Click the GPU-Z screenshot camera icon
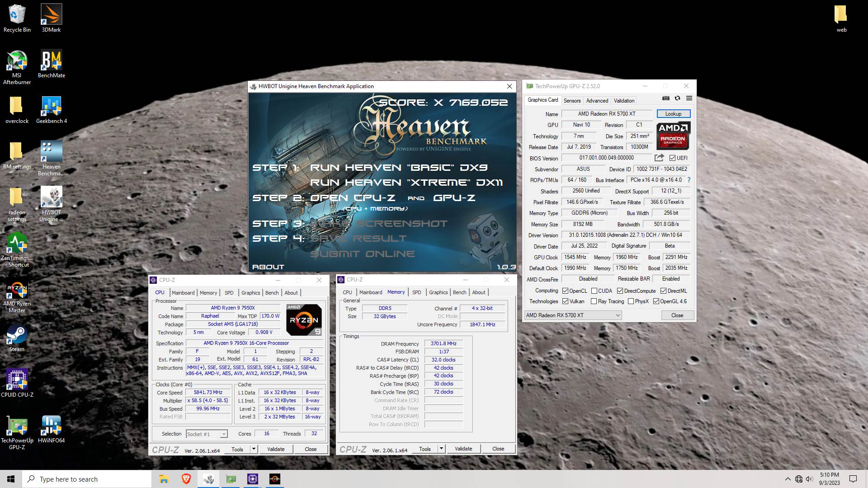This screenshot has height=488, width=868. [x=666, y=98]
